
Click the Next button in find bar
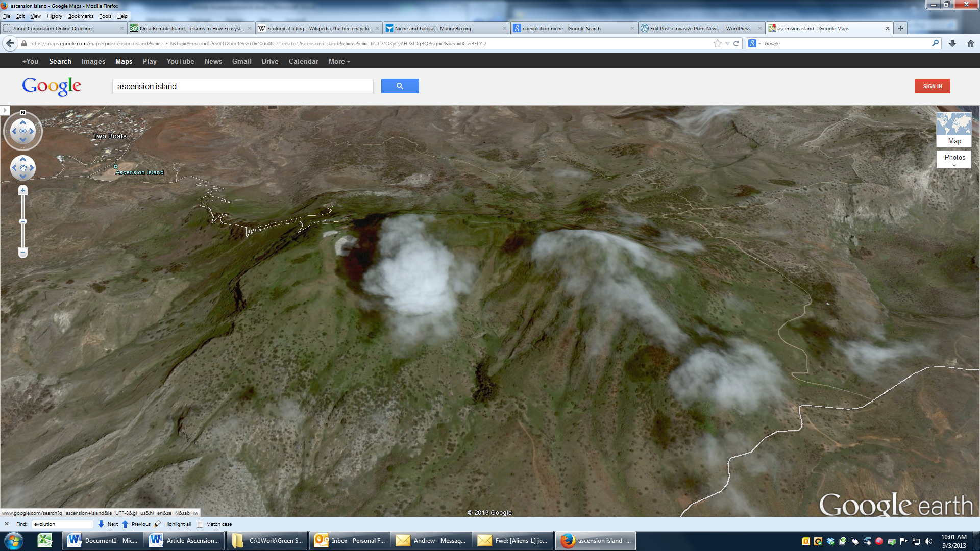point(108,524)
